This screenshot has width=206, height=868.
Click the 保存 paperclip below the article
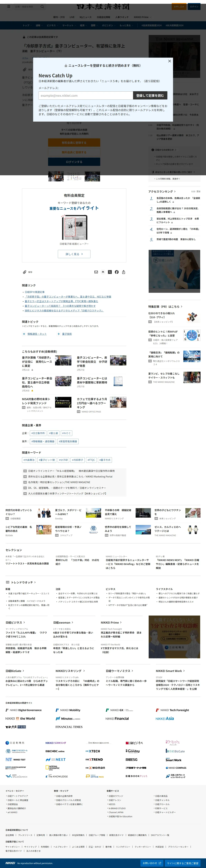click(x=25, y=272)
